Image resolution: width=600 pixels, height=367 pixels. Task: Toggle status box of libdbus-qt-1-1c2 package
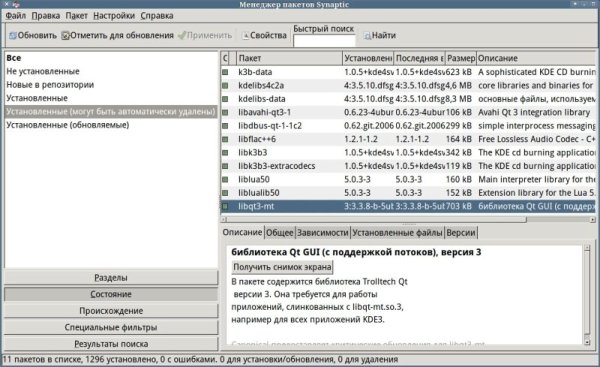tap(225, 126)
